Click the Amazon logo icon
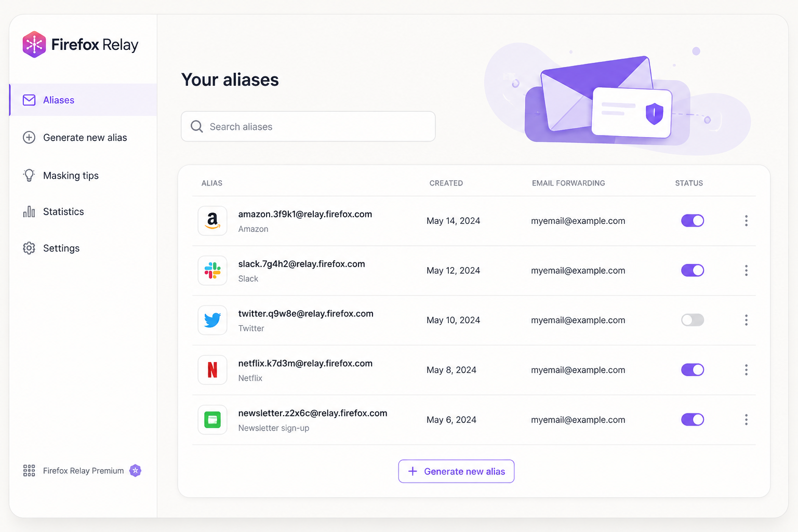The height and width of the screenshot is (532, 798). click(212, 221)
